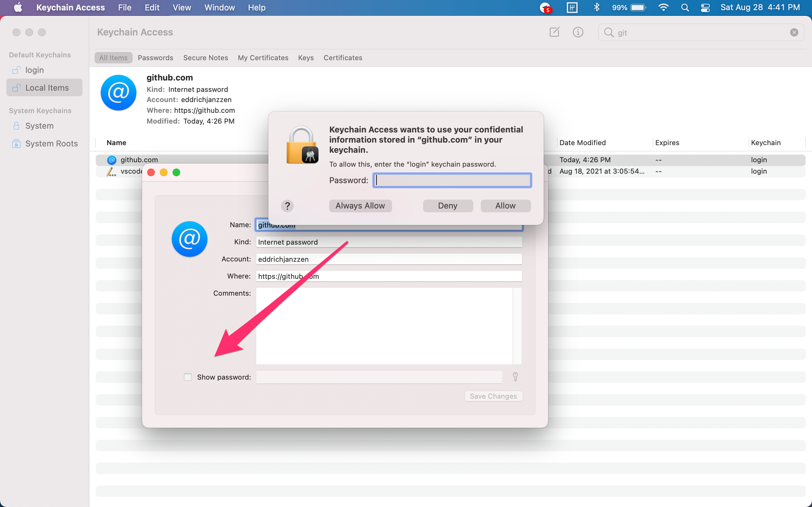Click the Always Allow button

(x=359, y=205)
